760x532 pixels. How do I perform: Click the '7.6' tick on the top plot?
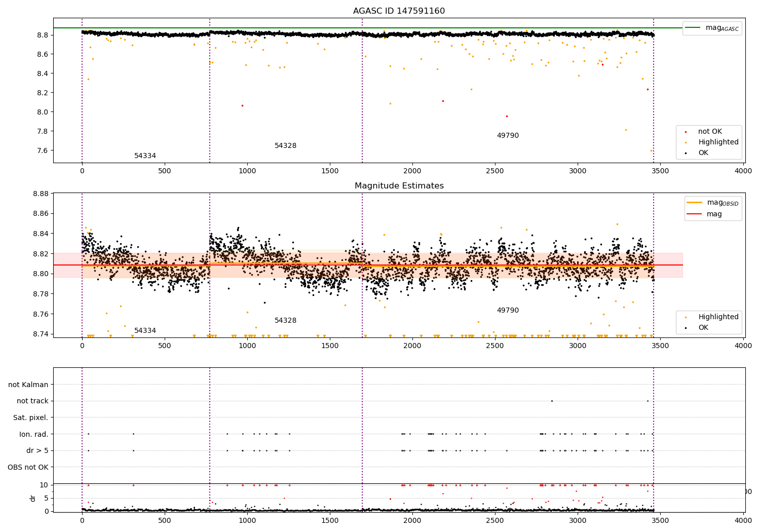coord(43,150)
